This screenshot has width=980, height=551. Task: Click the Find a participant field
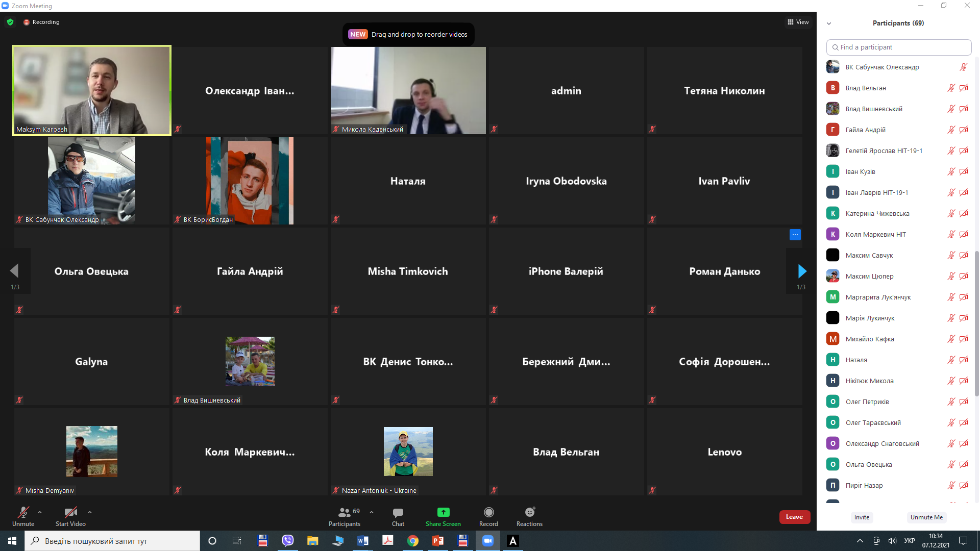(x=898, y=47)
